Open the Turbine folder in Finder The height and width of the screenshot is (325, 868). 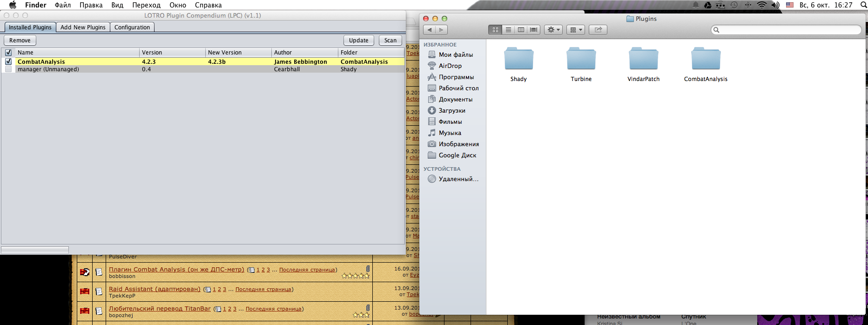pos(581,59)
